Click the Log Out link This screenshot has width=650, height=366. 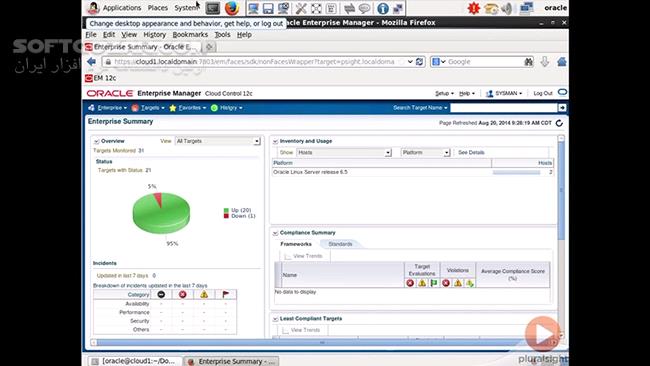coord(543,94)
